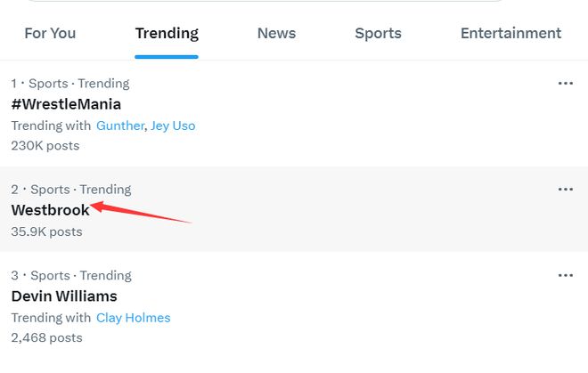Click the 2,468 posts count
Image resolution: width=588 pixels, height=373 pixels.
(46, 337)
